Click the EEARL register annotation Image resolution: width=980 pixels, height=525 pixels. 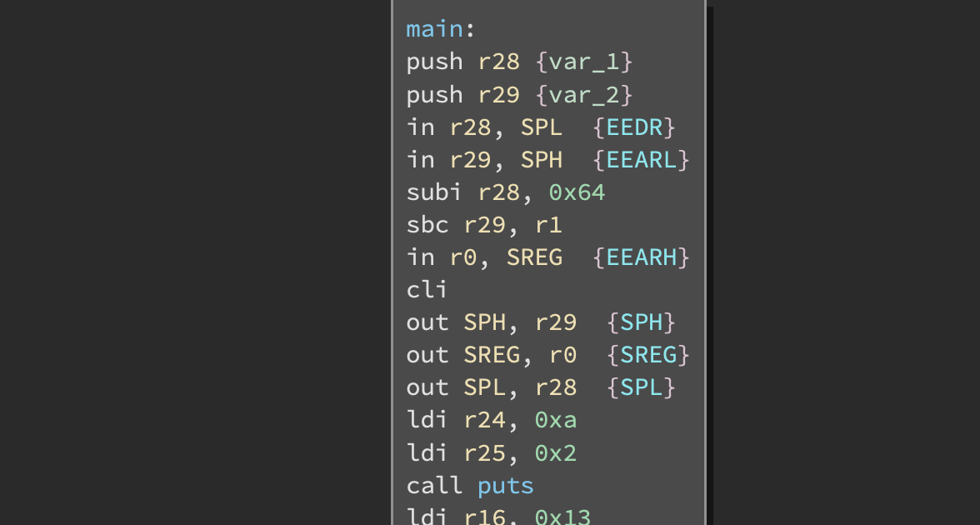point(642,159)
